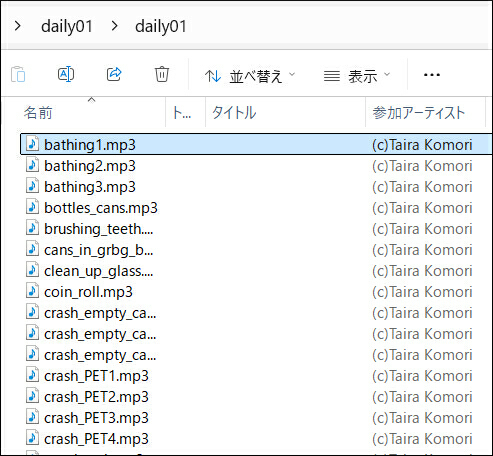Open the three-dots more options menu
493x456 pixels.
click(x=432, y=75)
